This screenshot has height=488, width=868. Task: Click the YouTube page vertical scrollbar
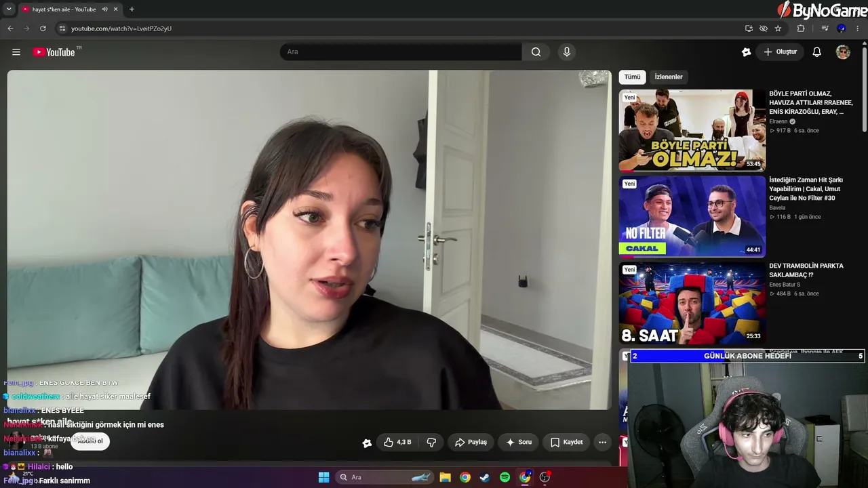pos(865,88)
